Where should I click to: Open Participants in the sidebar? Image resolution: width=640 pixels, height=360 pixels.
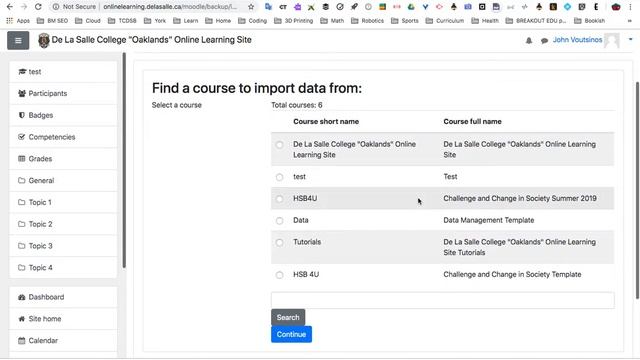pos(63,93)
